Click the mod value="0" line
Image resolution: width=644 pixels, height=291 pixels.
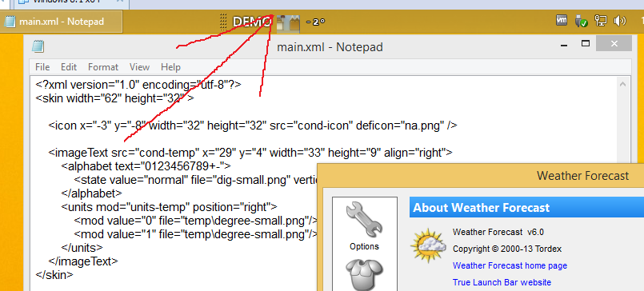[x=196, y=221]
